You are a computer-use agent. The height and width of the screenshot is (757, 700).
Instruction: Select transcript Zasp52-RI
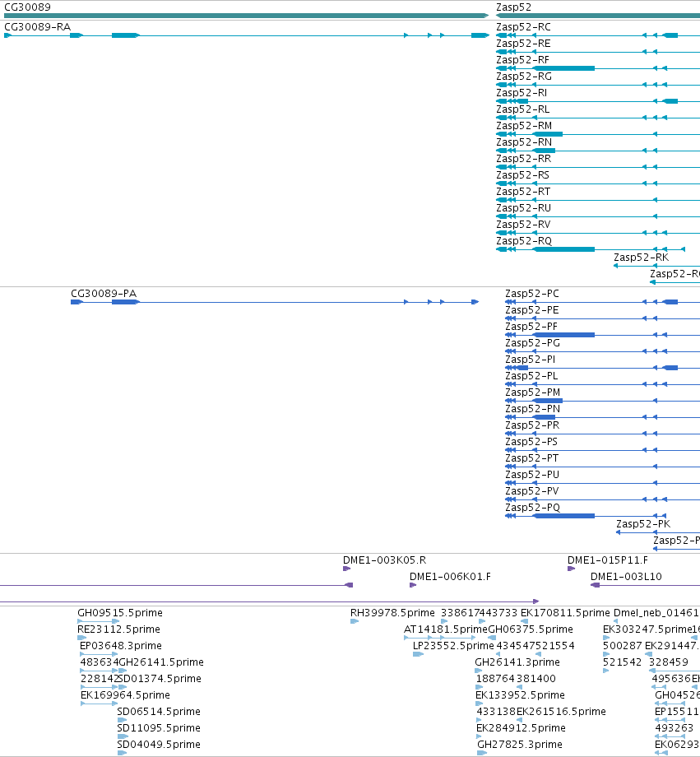pos(522,93)
